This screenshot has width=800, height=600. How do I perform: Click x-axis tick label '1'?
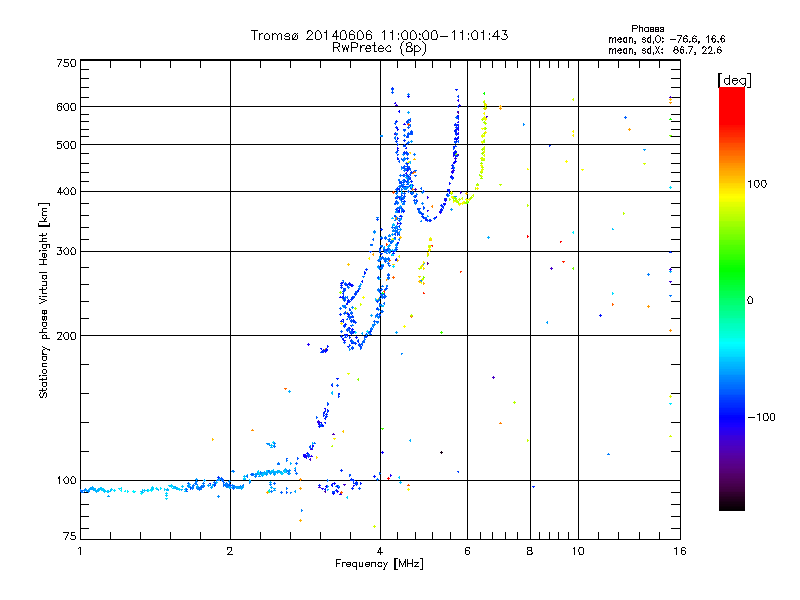[x=80, y=551]
